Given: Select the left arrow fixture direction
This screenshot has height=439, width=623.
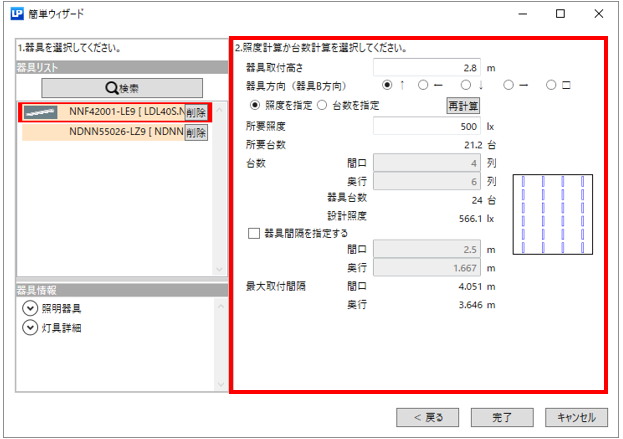Looking at the screenshot, I should pyautogui.click(x=423, y=86).
